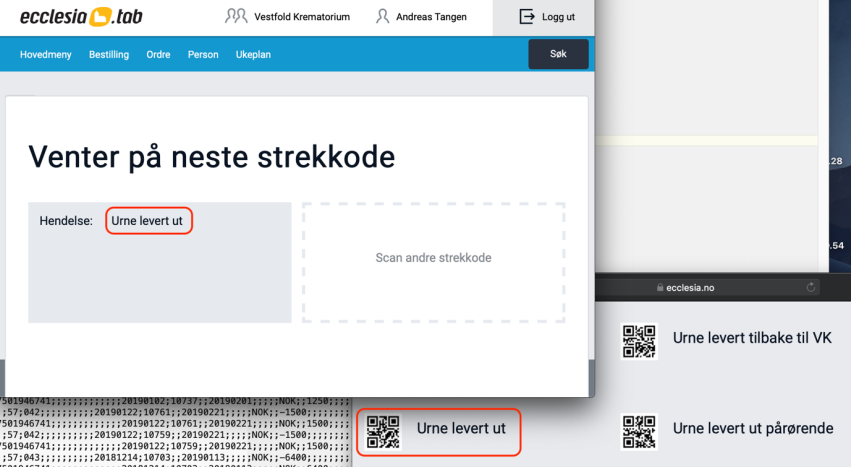
Task: Click the Urne levert ut pårørende label
Action: pyautogui.click(x=753, y=428)
